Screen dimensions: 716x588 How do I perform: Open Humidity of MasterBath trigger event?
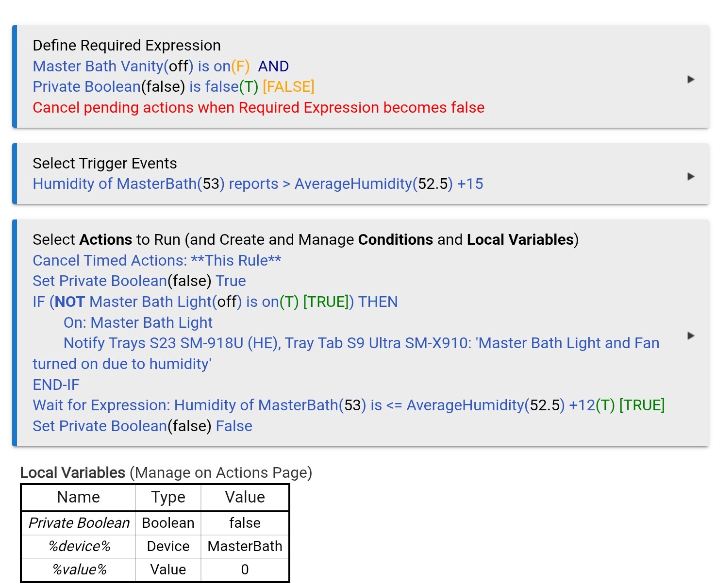pos(258,184)
